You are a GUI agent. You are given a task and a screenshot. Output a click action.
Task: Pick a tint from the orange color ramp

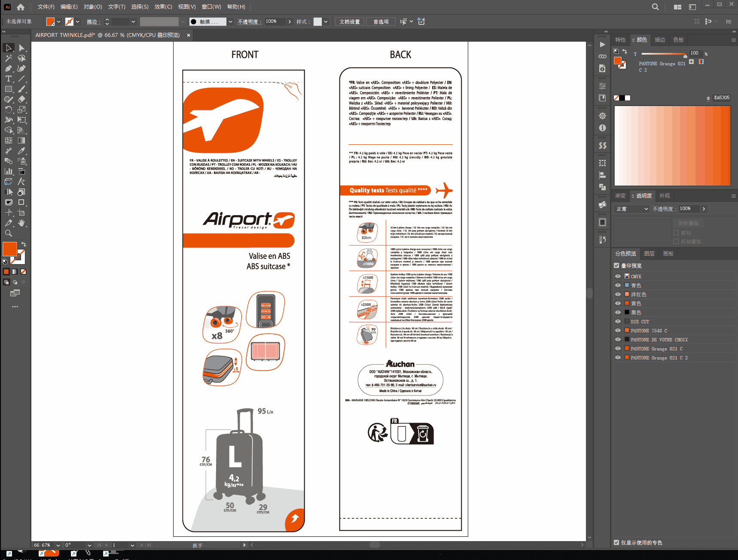(672, 146)
